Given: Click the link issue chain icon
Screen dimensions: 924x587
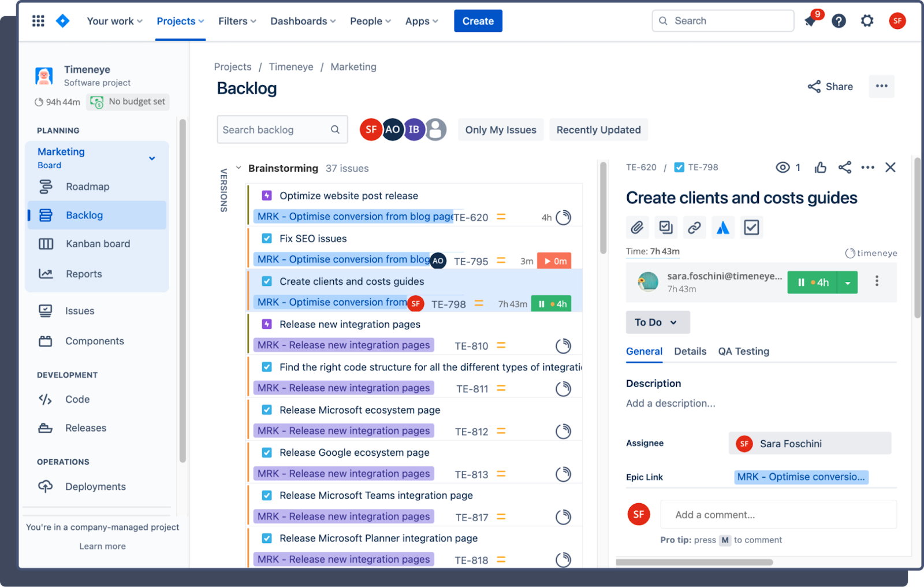Looking at the screenshot, I should [694, 227].
